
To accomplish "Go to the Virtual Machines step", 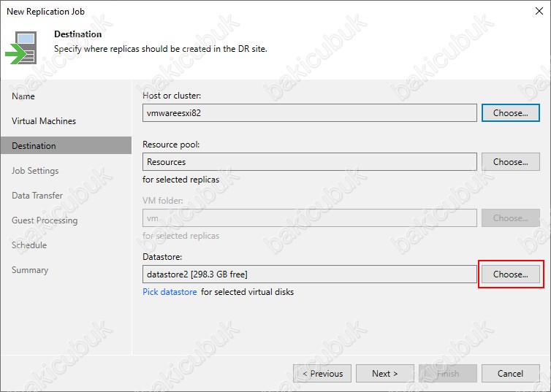I will (44, 121).
